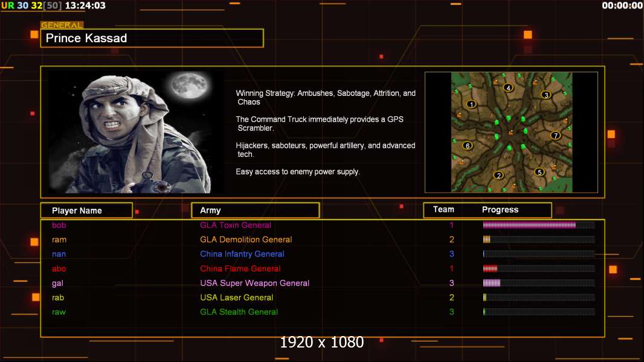Viewport: 644px width, 362px height.
Task: Click the China Flame General army entry
Action: click(240, 268)
